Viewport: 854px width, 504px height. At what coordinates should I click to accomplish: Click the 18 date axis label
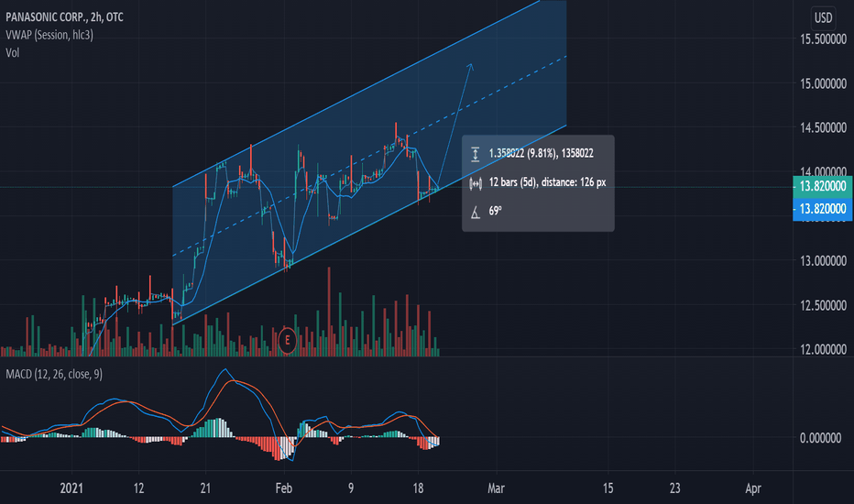418,488
